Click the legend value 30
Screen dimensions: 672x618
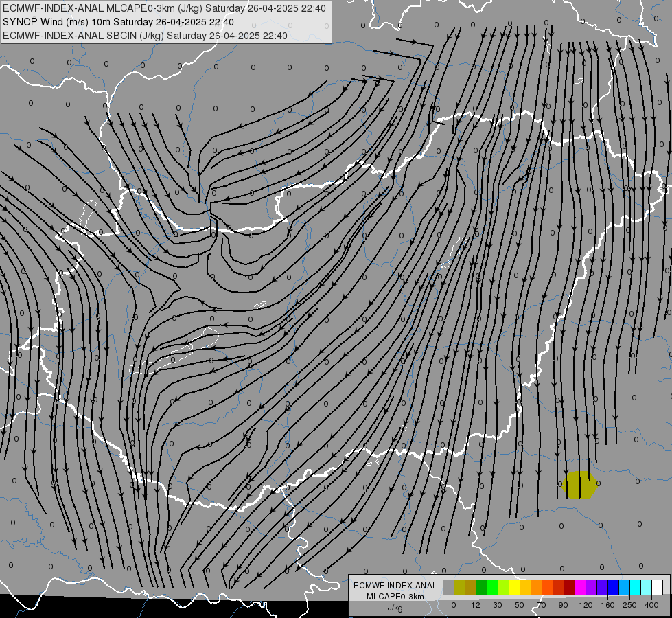pos(498,605)
